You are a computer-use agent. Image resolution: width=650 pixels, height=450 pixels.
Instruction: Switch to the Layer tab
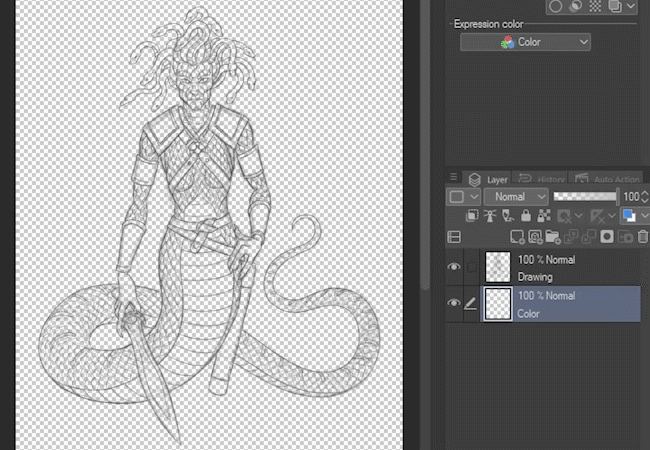pyautogui.click(x=488, y=179)
